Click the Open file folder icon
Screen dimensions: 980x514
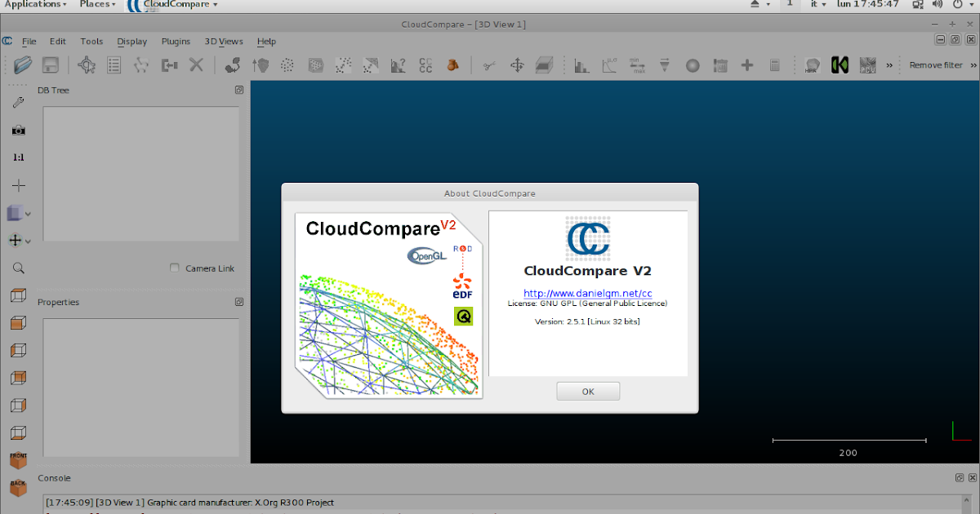(x=24, y=65)
